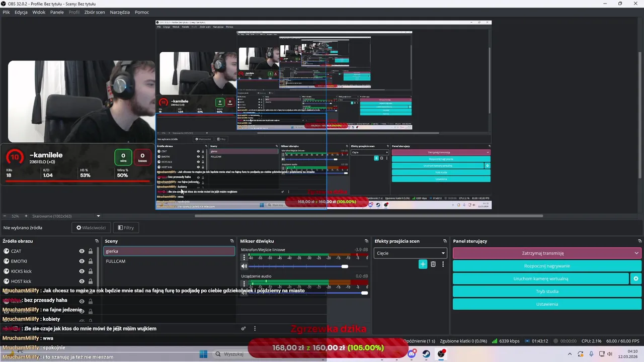The height and width of the screenshot is (362, 644).
Task: Open Steam from the taskbar
Action: [x=427, y=354]
